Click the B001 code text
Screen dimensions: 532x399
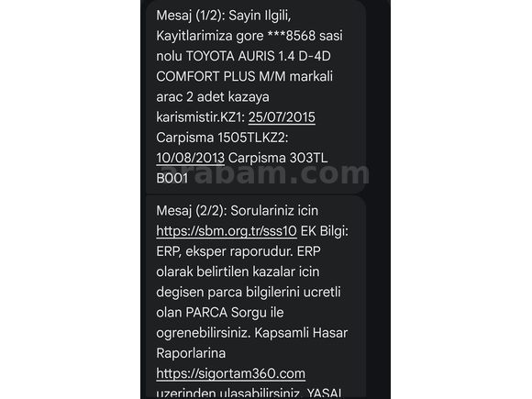click(172, 179)
